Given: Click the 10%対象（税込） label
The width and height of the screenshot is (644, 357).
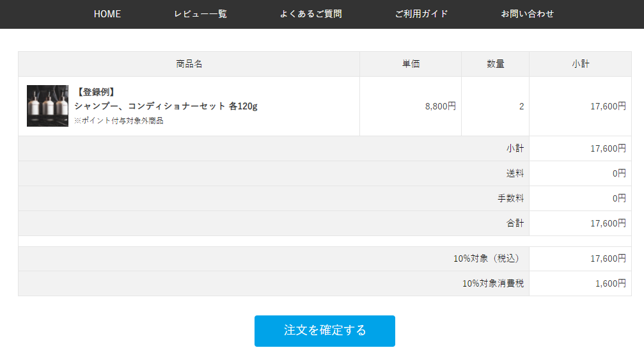Looking at the screenshot, I should (x=488, y=258).
